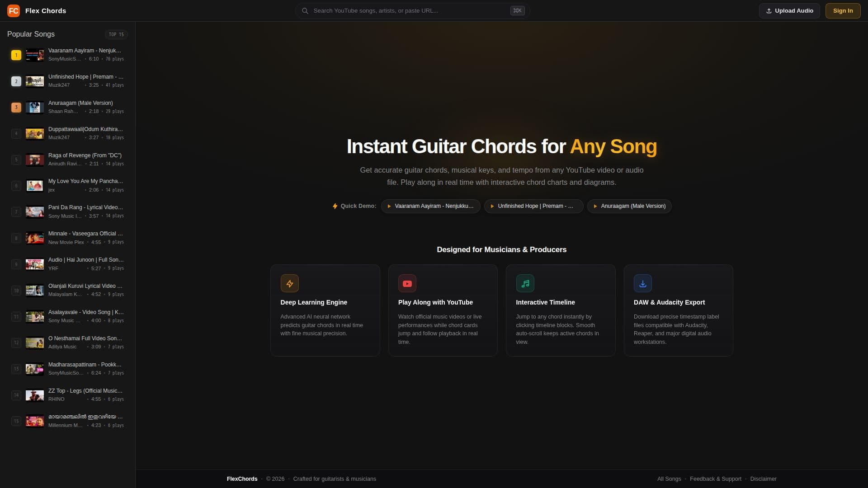868x488 pixels.
Task: Open the Feedback & Support link
Action: pyautogui.click(x=716, y=479)
